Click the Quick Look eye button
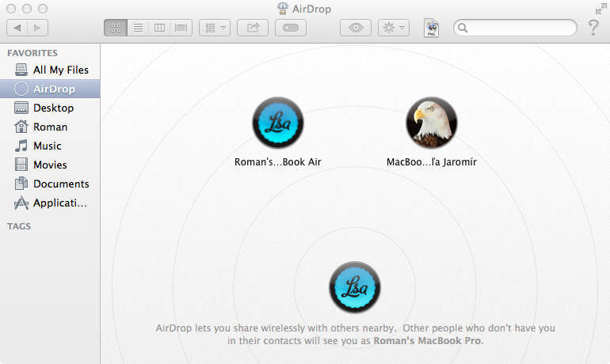The width and height of the screenshot is (610, 364). [x=356, y=28]
